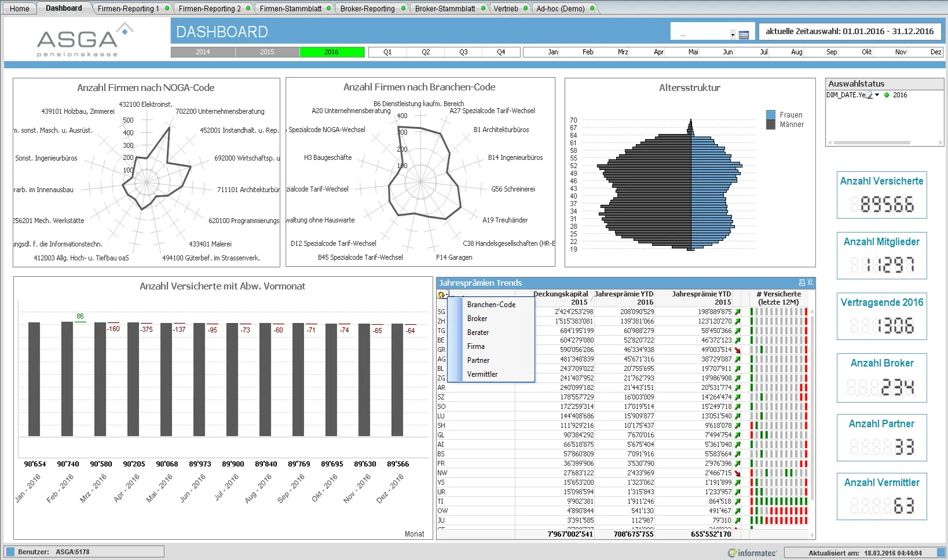This screenshot has width=948, height=560.
Task: Select quarter Q3
Action: tap(463, 52)
